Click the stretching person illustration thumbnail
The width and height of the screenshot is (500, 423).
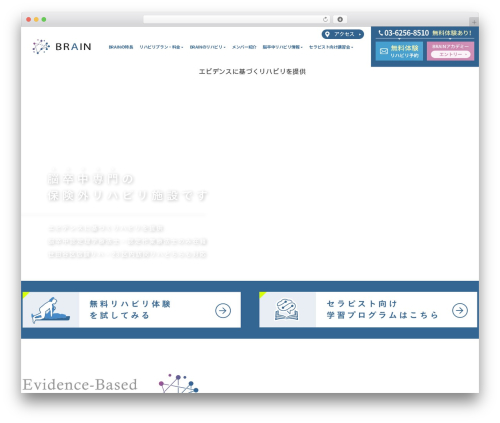tap(51, 310)
